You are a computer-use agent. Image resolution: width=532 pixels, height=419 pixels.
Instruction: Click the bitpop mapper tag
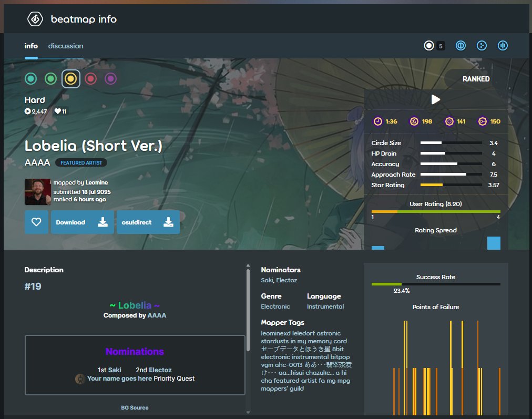(x=340, y=357)
